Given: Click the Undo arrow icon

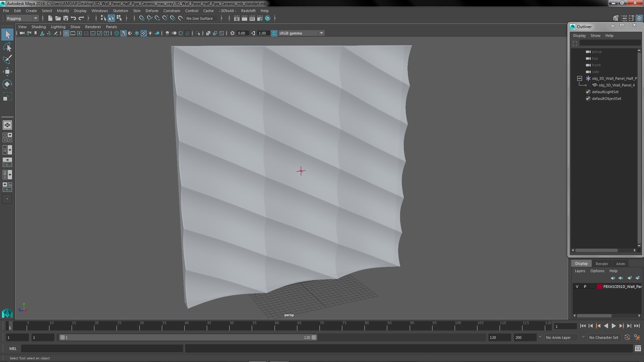Looking at the screenshot, I should click(x=73, y=18).
